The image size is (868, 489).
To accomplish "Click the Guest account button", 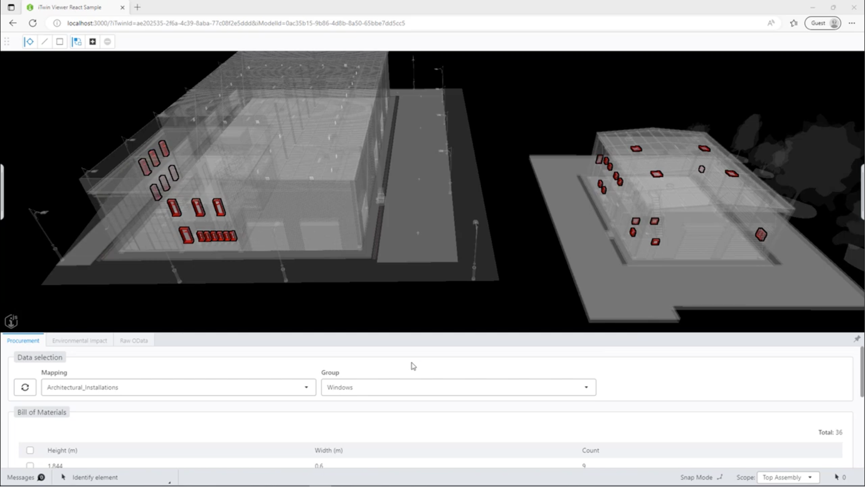I will [x=822, y=23].
